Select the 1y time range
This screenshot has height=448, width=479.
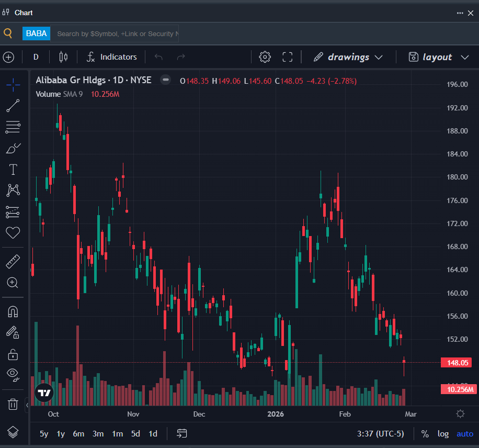[61, 434]
